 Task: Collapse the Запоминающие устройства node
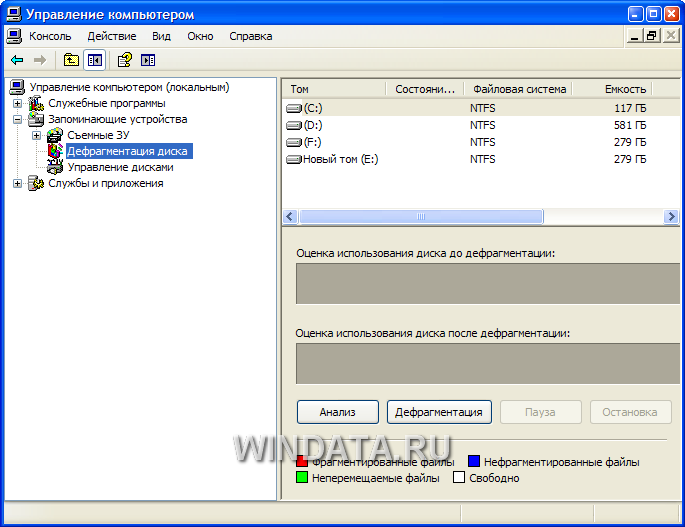pyautogui.click(x=17, y=119)
